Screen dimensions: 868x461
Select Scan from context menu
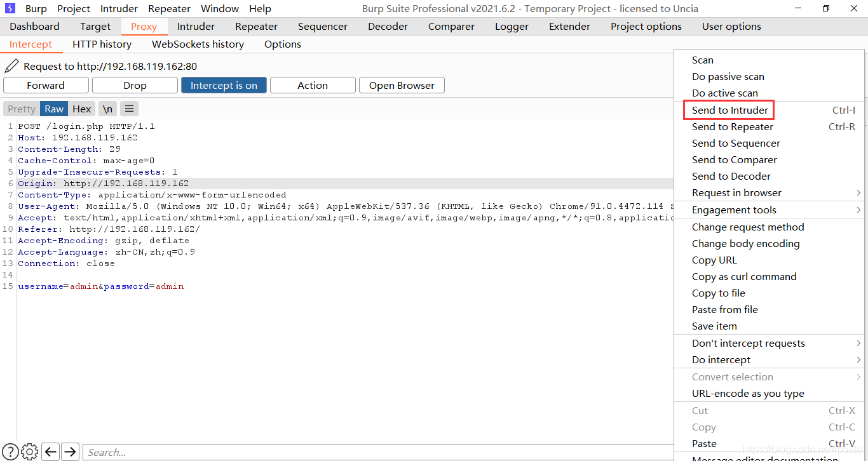click(769, 60)
